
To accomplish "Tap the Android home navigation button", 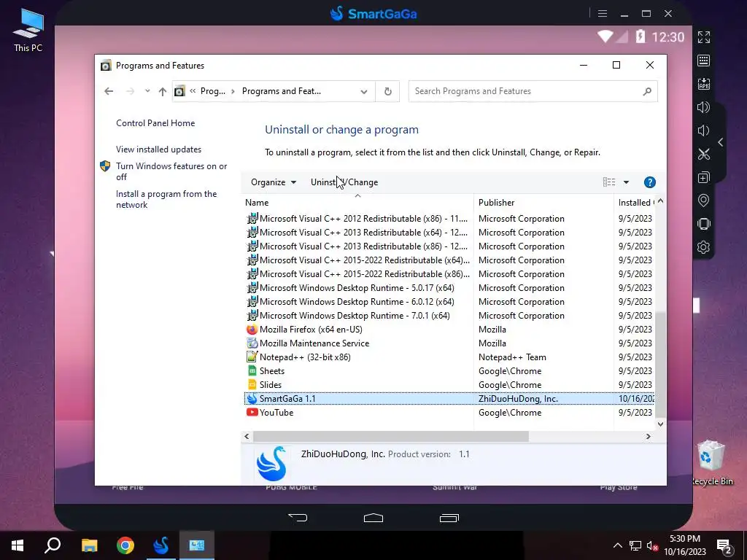I will 373,518.
